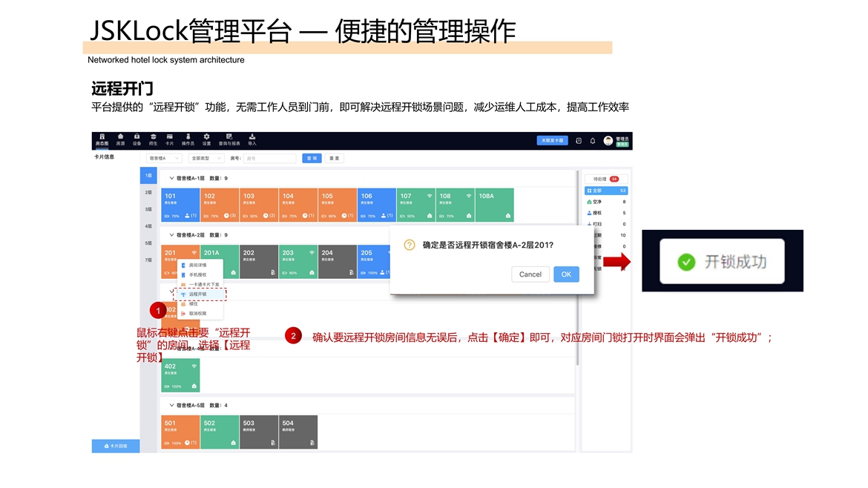Screen dimensions: 868x488
Task: Switch to the 2层 floor tab
Action: 148,192
